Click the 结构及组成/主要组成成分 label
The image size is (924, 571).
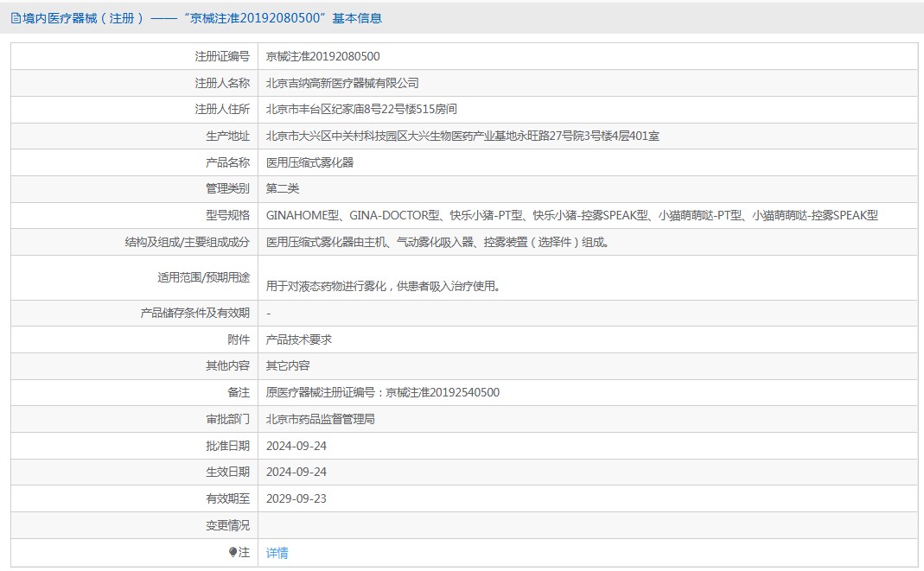188,242
